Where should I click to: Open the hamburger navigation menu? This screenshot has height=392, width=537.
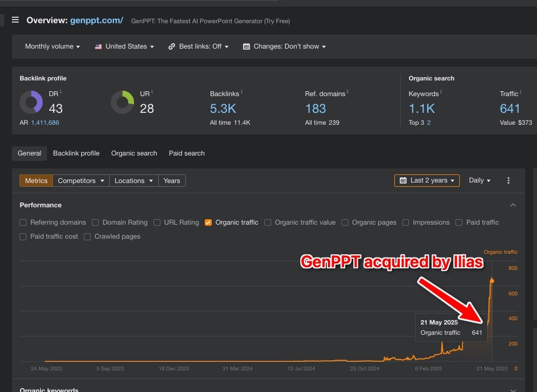coord(16,21)
